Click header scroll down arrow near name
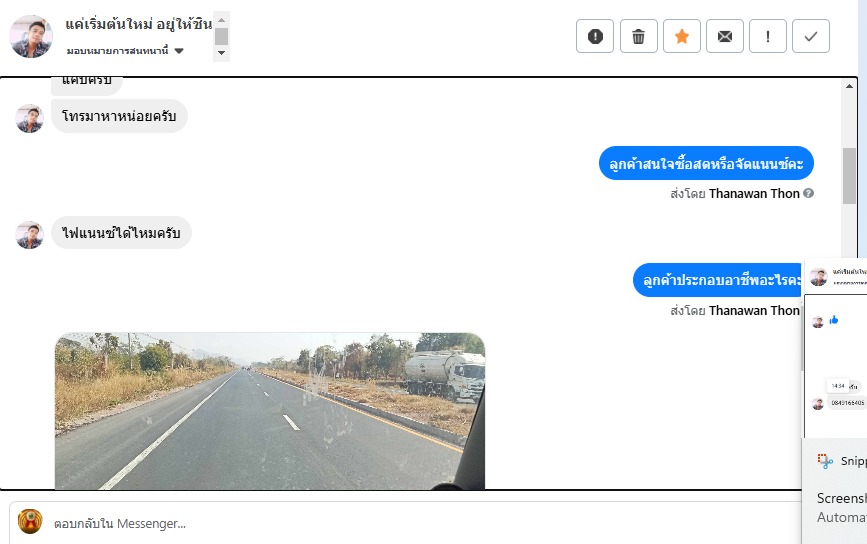867x544 pixels. tap(221, 53)
